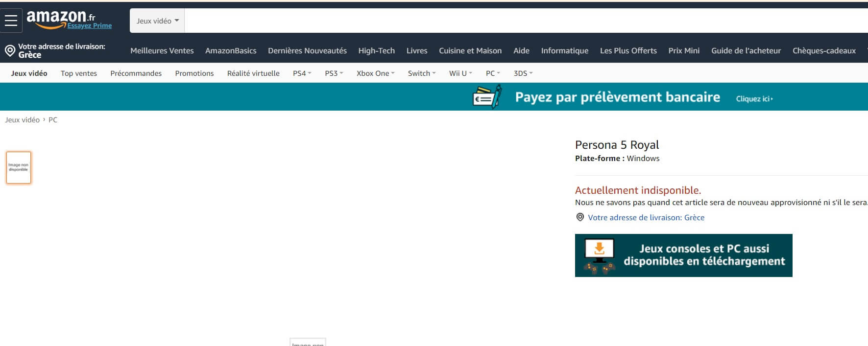The height and width of the screenshot is (346, 868).
Task: Open the hamburger navigation menu
Action: click(x=11, y=21)
